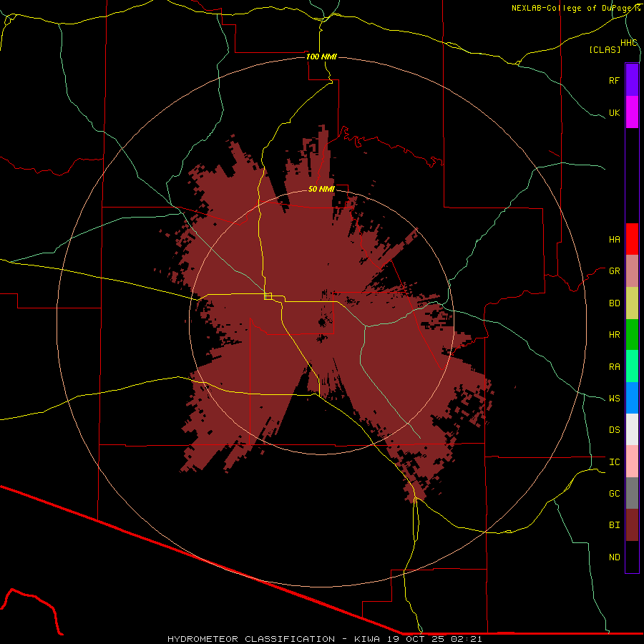Click the Hydrometeor Classification KIWA caption

click(x=324, y=639)
